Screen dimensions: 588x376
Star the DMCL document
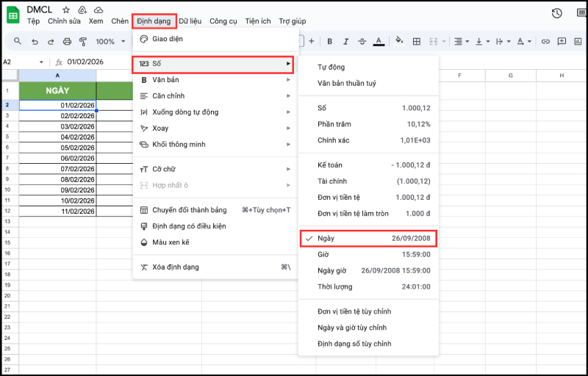[66, 10]
